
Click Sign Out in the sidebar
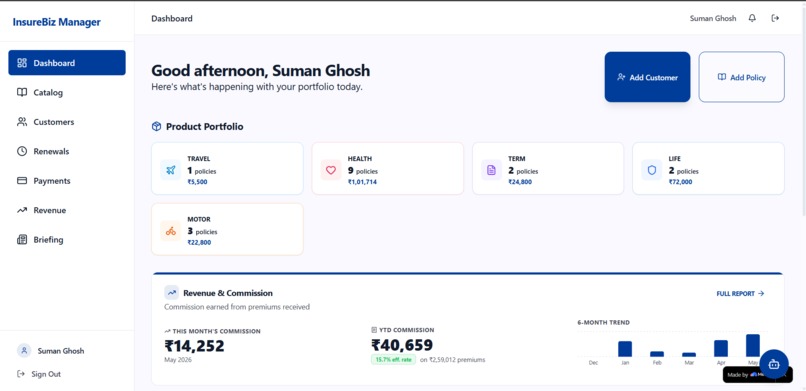pos(39,374)
